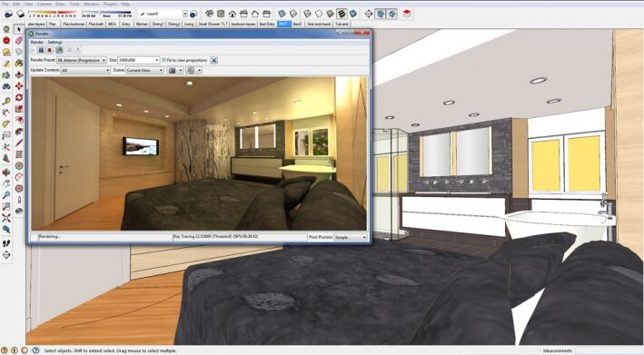This screenshot has width=644, height=355.
Task: Activate the Walk footprints tool
Action: point(6,243)
